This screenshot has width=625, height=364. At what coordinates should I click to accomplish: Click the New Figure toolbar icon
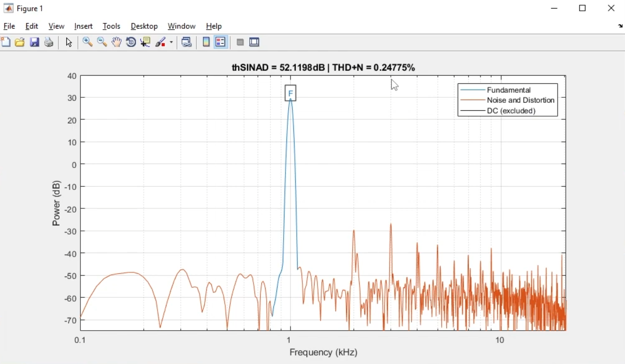(6, 42)
